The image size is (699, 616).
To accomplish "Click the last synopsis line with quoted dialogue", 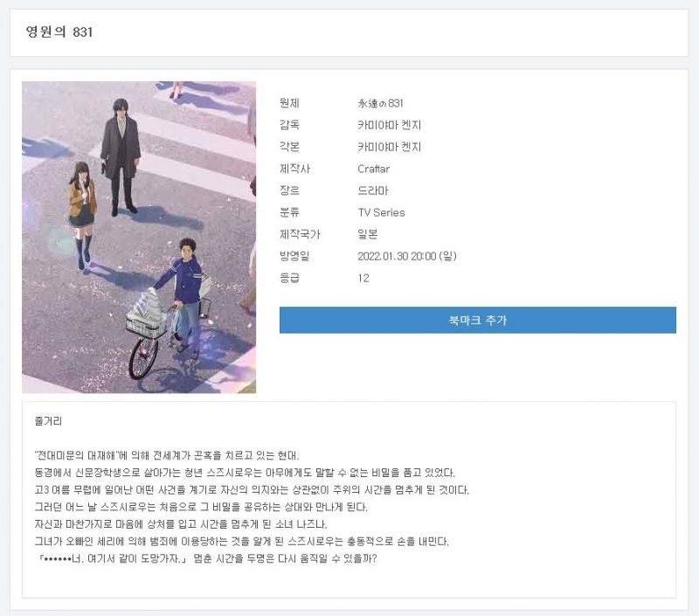I will 205,559.
